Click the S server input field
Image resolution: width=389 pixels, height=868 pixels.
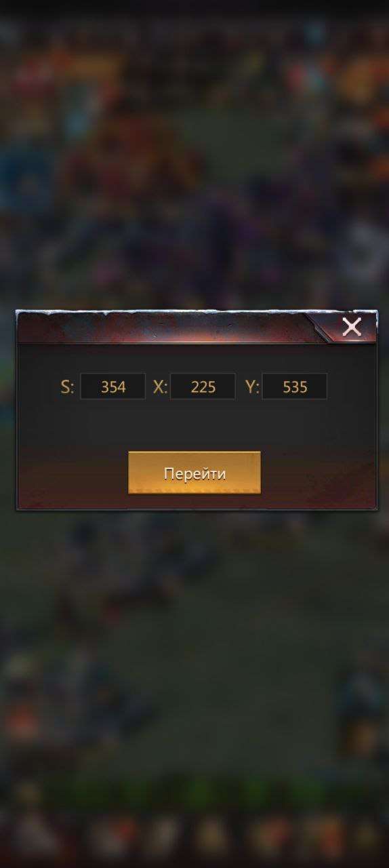click(x=112, y=387)
